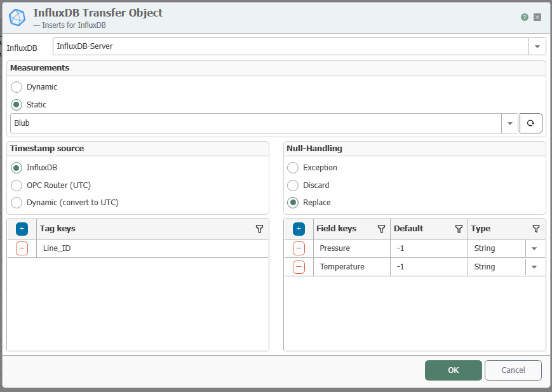The image size is (552, 392).
Task: Select the Temperature field key cell
Action: (351, 267)
